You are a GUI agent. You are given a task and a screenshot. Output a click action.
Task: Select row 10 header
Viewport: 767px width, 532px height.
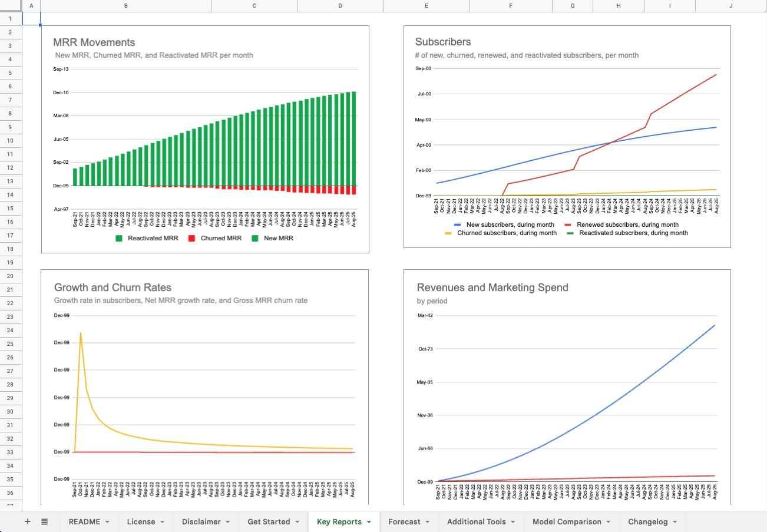[x=9, y=140]
